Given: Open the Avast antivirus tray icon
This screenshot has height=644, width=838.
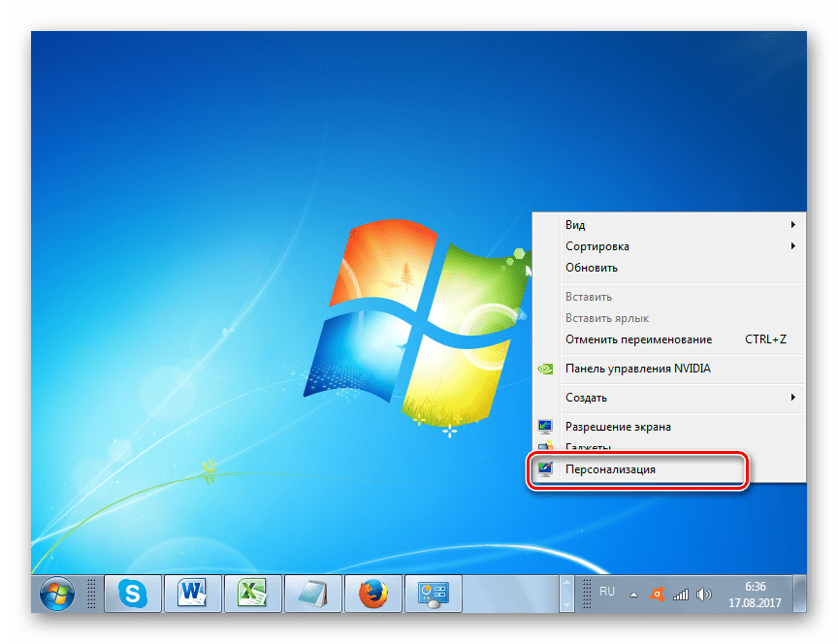Looking at the screenshot, I should pos(657,594).
